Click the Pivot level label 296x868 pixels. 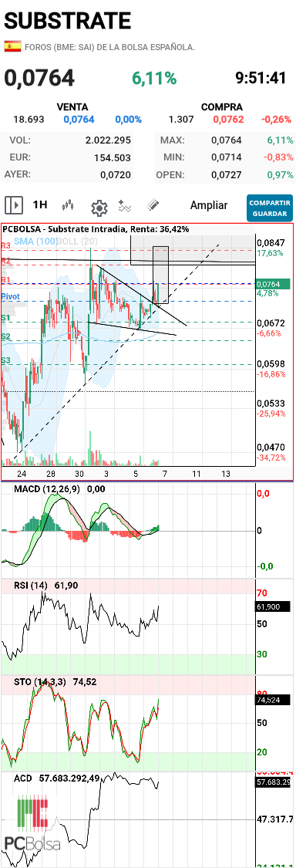11,297
